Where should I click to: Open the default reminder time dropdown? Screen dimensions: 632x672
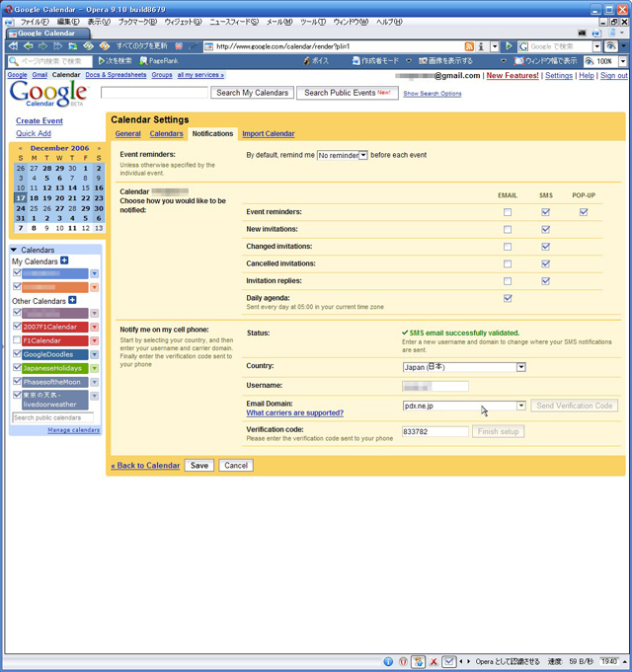[x=342, y=155]
